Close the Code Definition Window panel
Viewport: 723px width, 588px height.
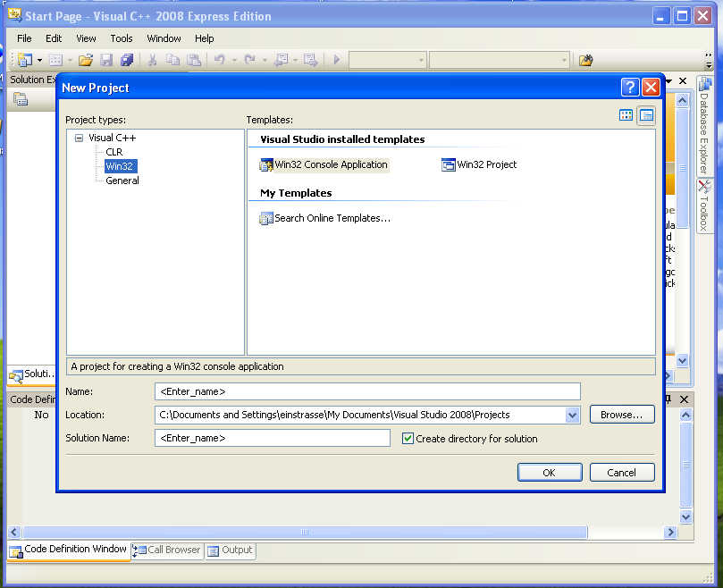685,399
